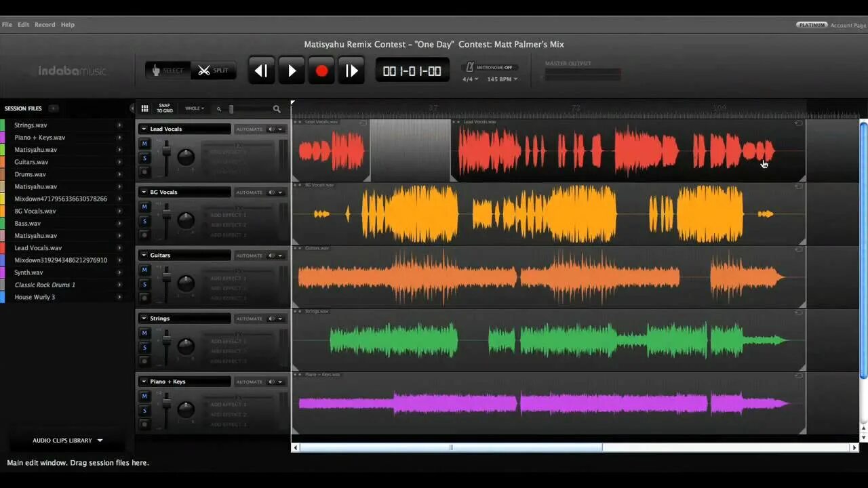Click the vertical tracks scrollbar
868x488 pixels.
tap(863, 251)
